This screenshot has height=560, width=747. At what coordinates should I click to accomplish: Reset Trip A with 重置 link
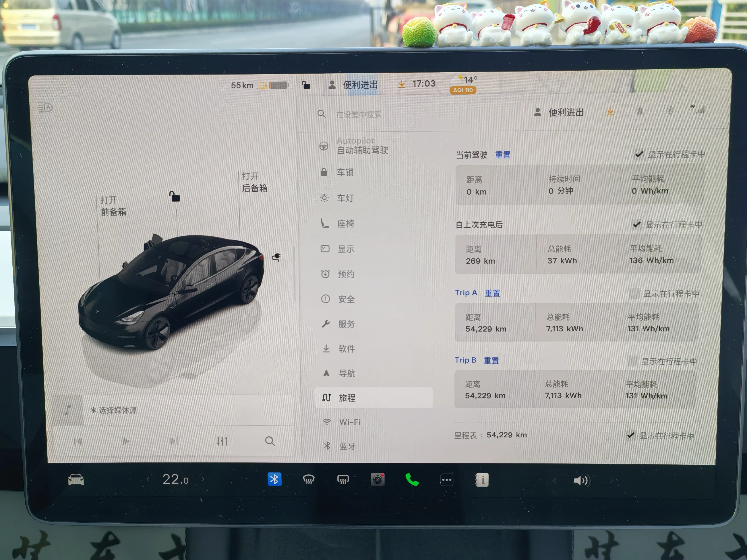(492, 293)
